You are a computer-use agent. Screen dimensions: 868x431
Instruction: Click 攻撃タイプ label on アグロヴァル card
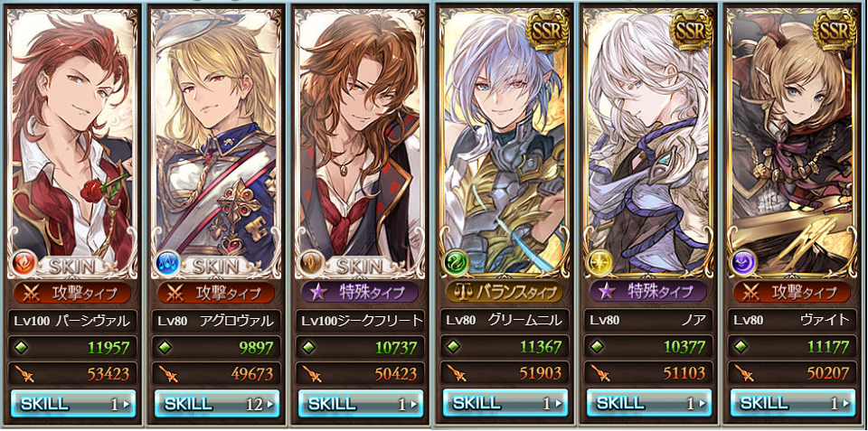click(216, 293)
